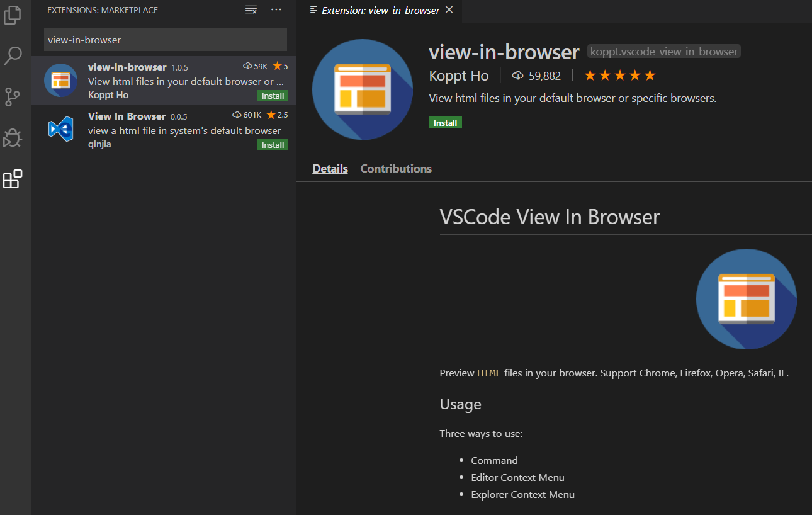The image size is (812, 515).
Task: Select the view-in-browser extension by Koppt Ho
Action: click(x=164, y=80)
